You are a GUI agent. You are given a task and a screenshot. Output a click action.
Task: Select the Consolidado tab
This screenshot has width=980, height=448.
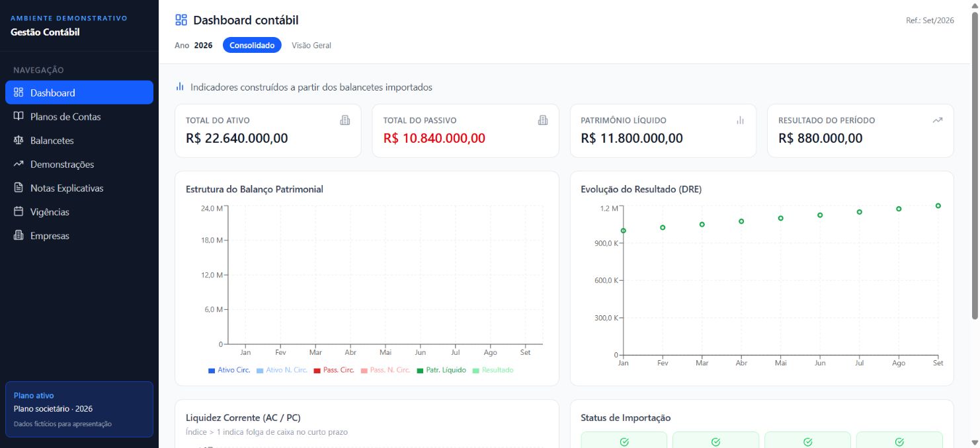(252, 45)
